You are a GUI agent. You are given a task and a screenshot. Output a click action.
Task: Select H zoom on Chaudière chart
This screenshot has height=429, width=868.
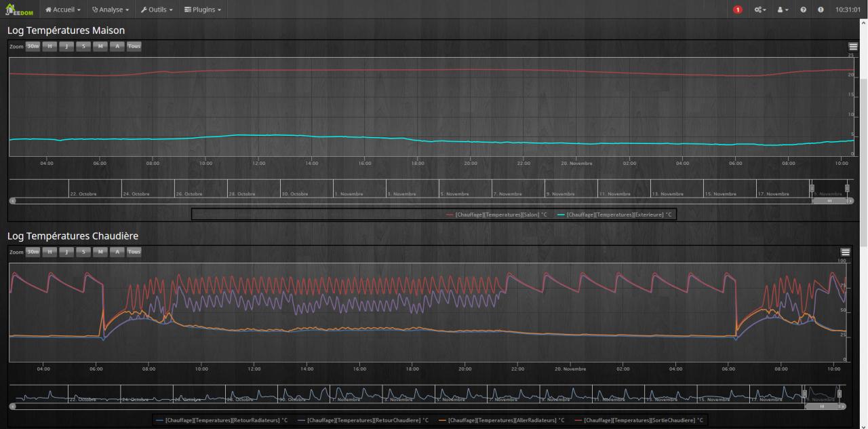[50, 251]
